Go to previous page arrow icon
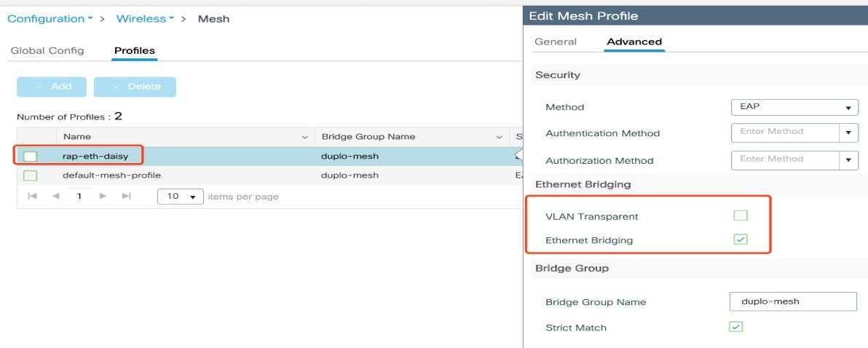Screen dimensions: 868x348 pos(55,196)
